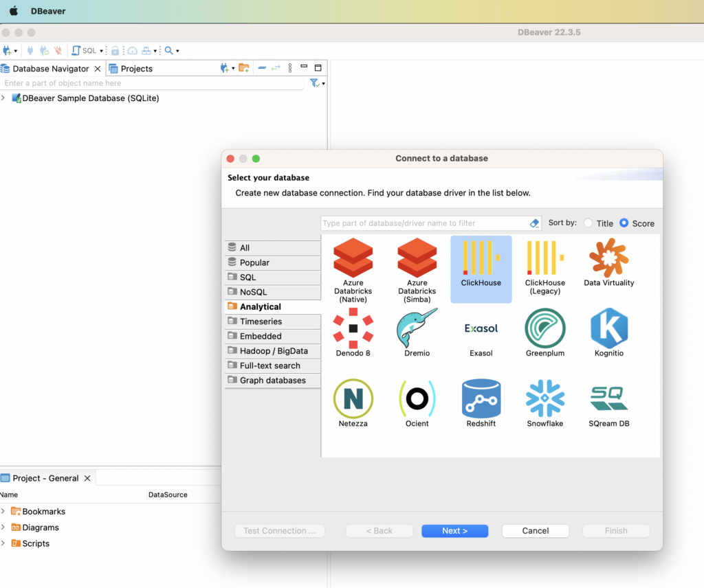
Task: Select the Azure Databricks (Simba) driver
Action: point(417,271)
